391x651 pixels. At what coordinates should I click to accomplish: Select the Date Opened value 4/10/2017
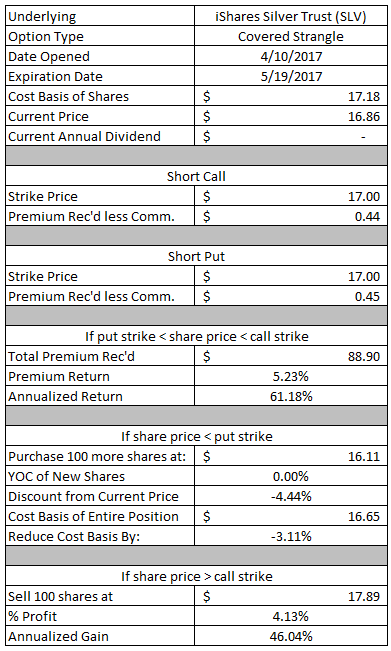coord(291,56)
